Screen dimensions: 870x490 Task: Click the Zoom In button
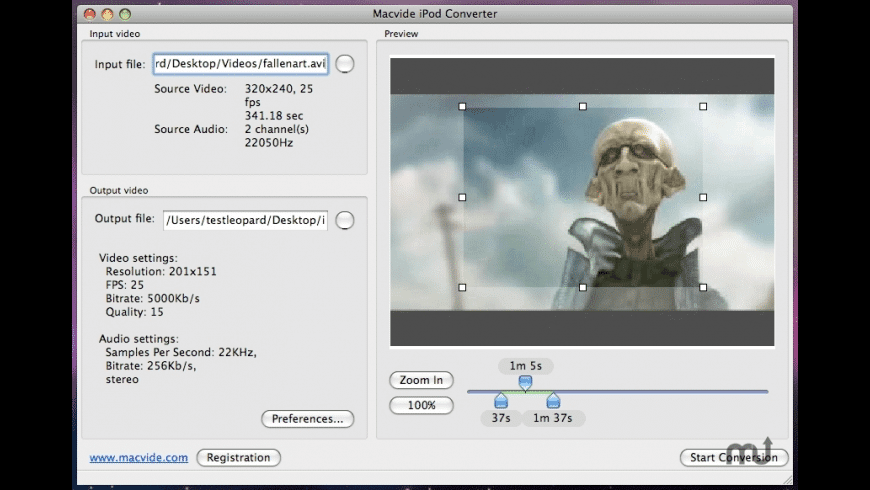pyautogui.click(x=421, y=380)
